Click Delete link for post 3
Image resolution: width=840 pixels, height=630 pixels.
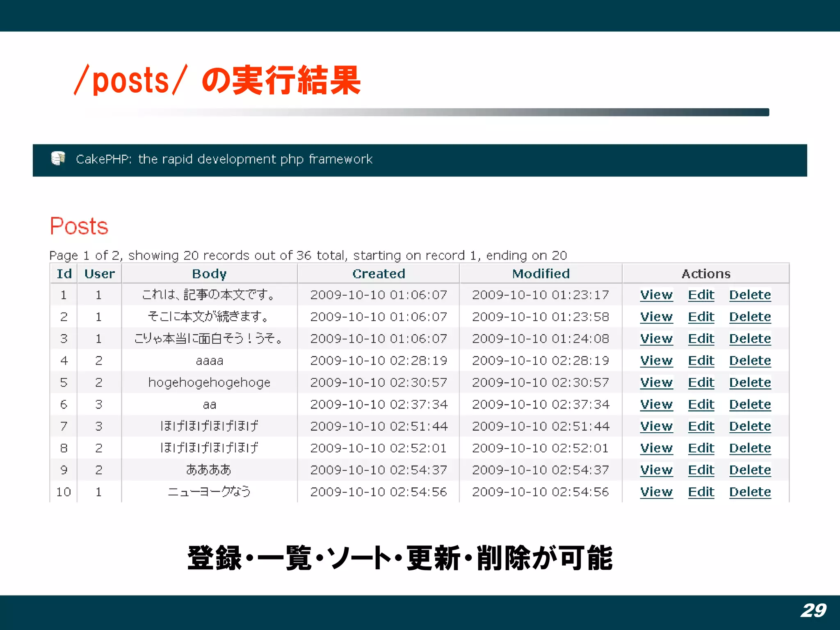tap(750, 338)
